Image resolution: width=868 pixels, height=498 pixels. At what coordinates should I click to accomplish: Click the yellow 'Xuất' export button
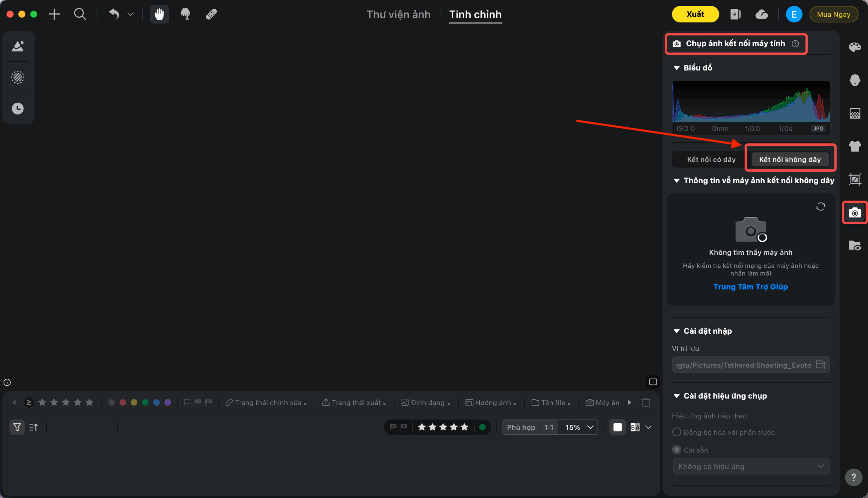pos(695,14)
